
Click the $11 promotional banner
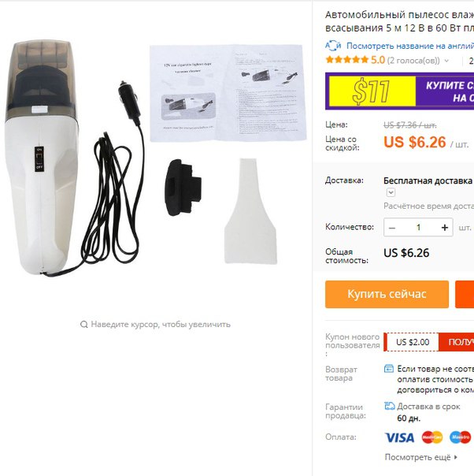399,91
